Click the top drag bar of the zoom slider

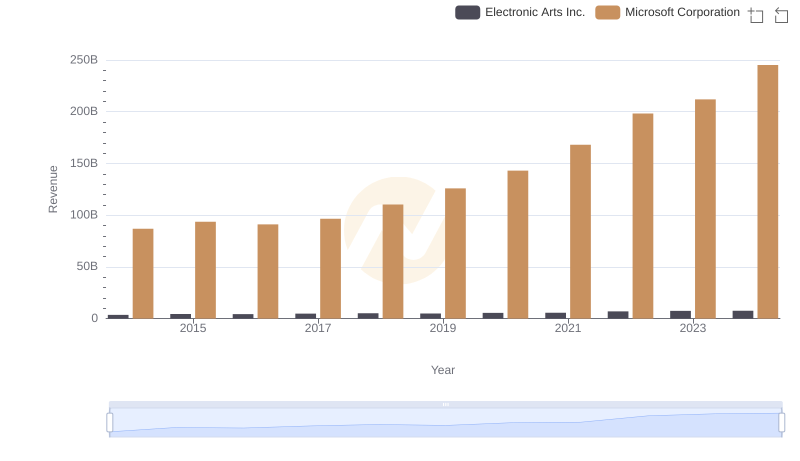click(x=445, y=404)
